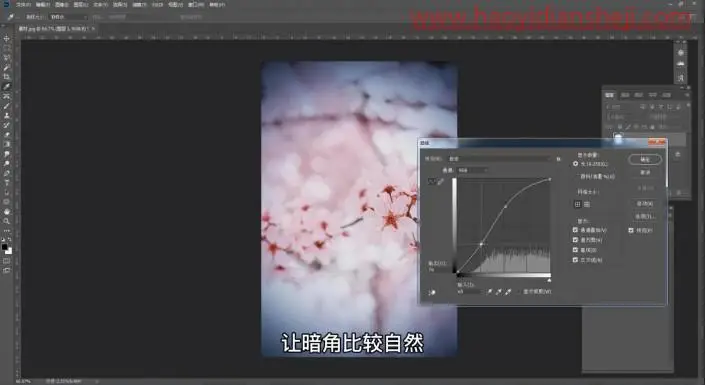Open the Image menu
This screenshot has height=385, width=705.
61,4
